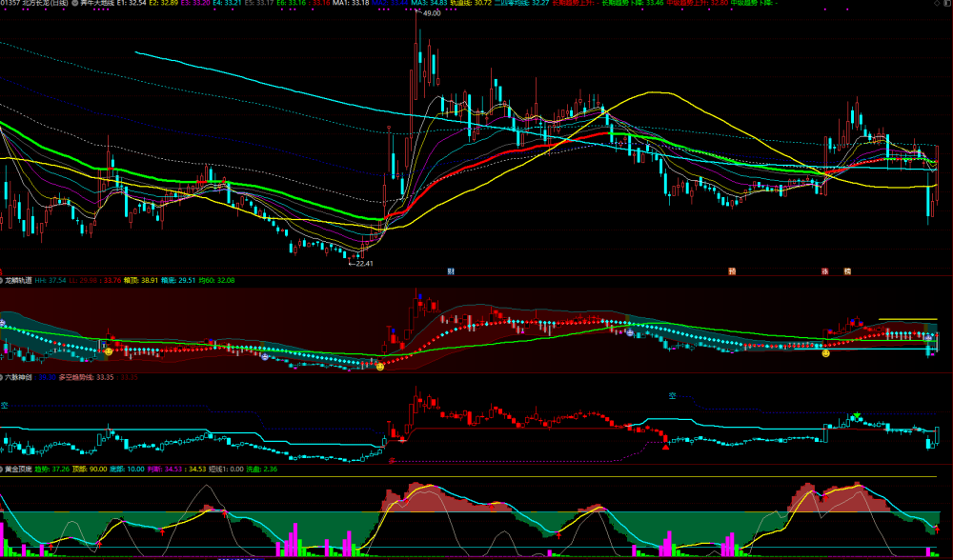Click the 趋势: 37.26 value
953x560 pixels.
pyautogui.click(x=51, y=469)
